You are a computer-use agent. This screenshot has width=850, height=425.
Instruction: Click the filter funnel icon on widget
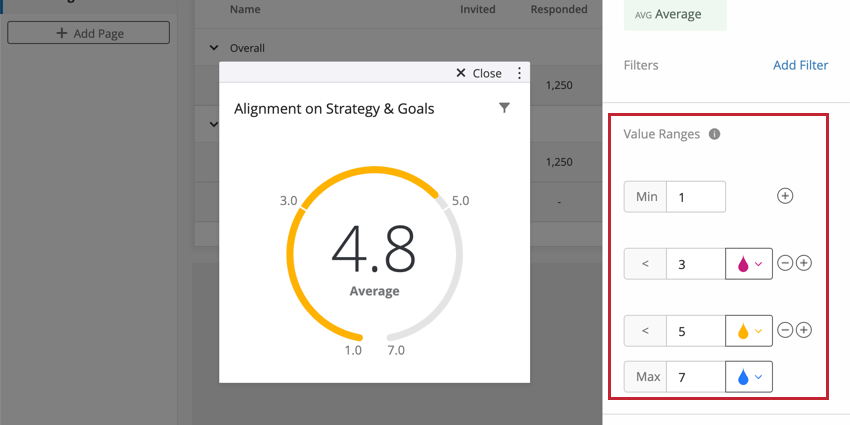click(x=504, y=108)
